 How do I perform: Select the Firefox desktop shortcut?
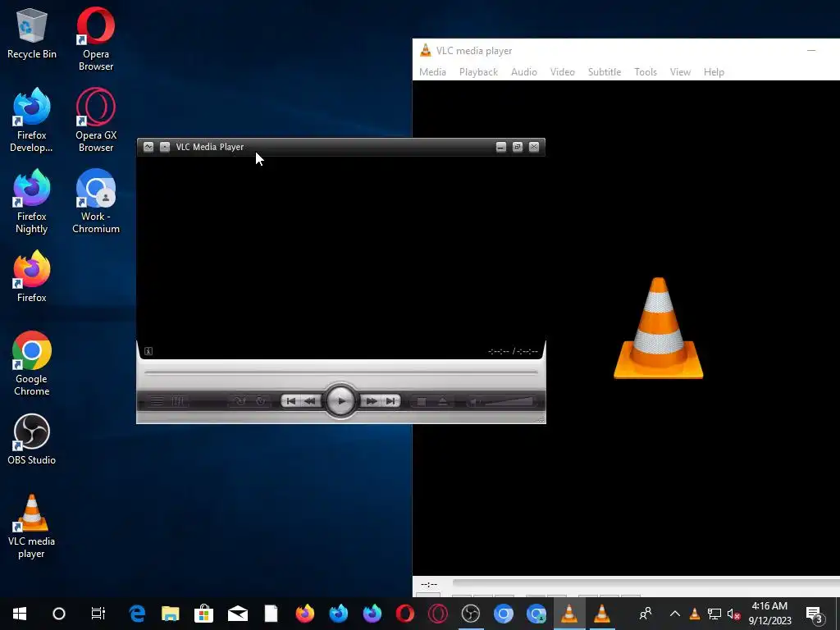[x=32, y=276]
